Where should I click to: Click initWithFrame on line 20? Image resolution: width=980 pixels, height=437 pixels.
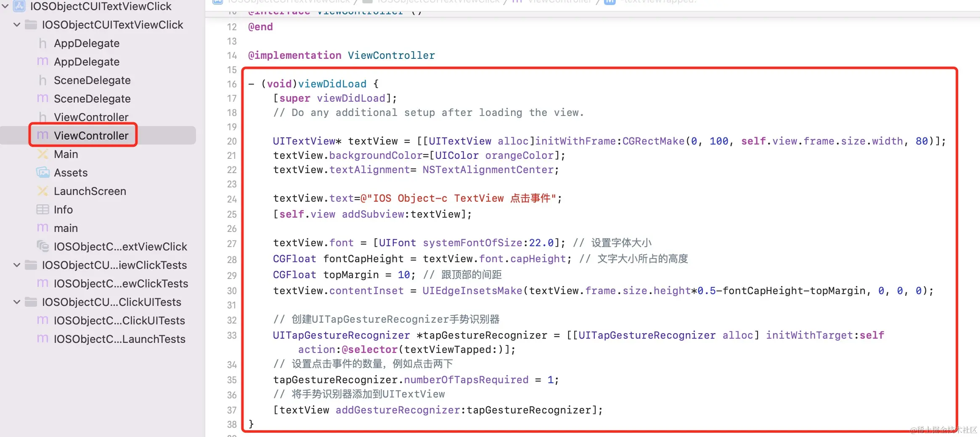pos(575,141)
